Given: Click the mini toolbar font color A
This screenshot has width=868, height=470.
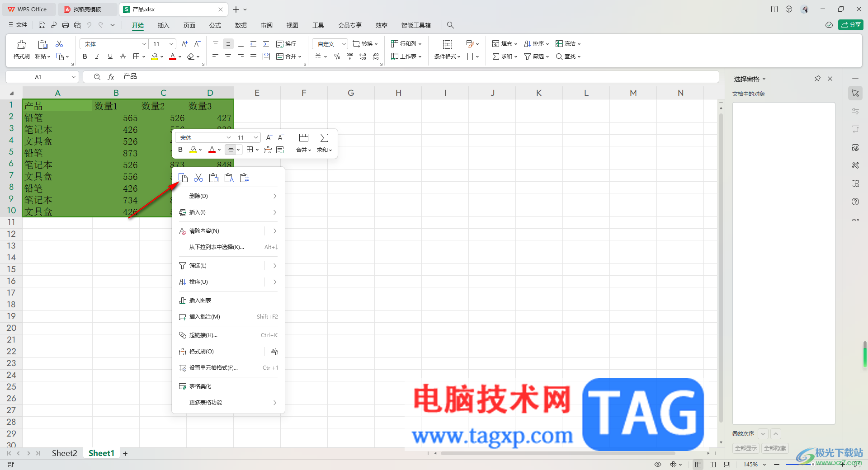Looking at the screenshot, I should [212, 150].
